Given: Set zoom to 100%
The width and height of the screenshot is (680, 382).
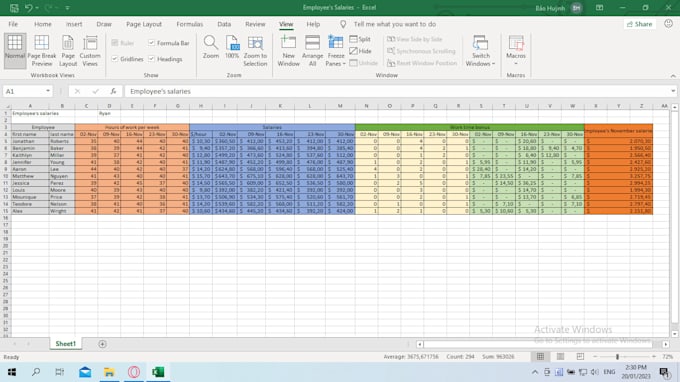Looking at the screenshot, I should [232, 47].
